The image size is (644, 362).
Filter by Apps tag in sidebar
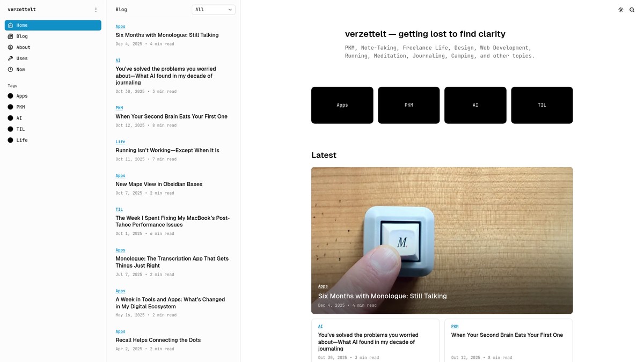tap(22, 96)
